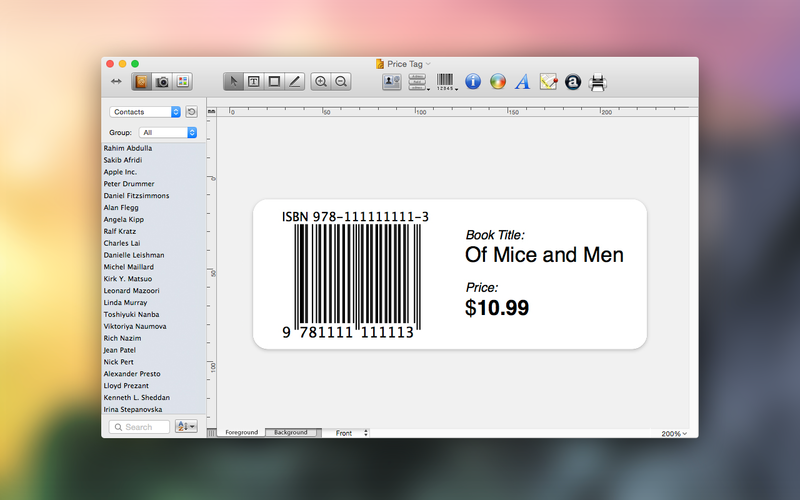Choose the rectangle shape tool
Viewport: 800px width, 500px height.
coord(274,82)
